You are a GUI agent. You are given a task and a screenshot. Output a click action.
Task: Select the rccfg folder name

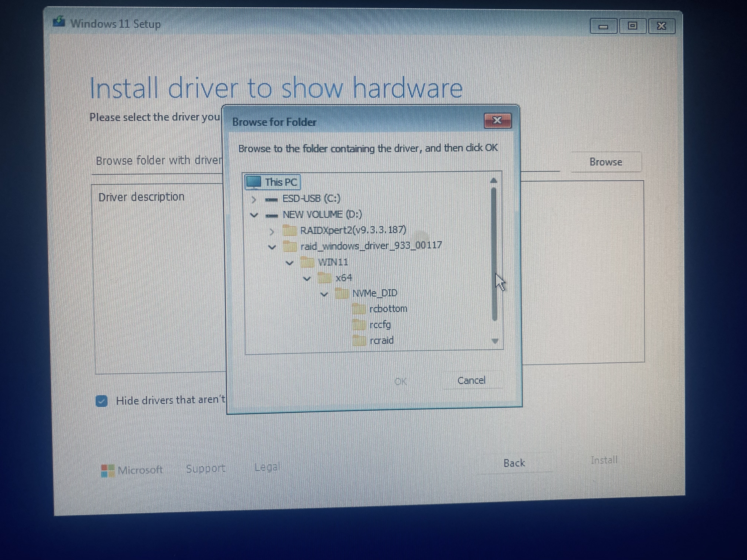pos(380,325)
